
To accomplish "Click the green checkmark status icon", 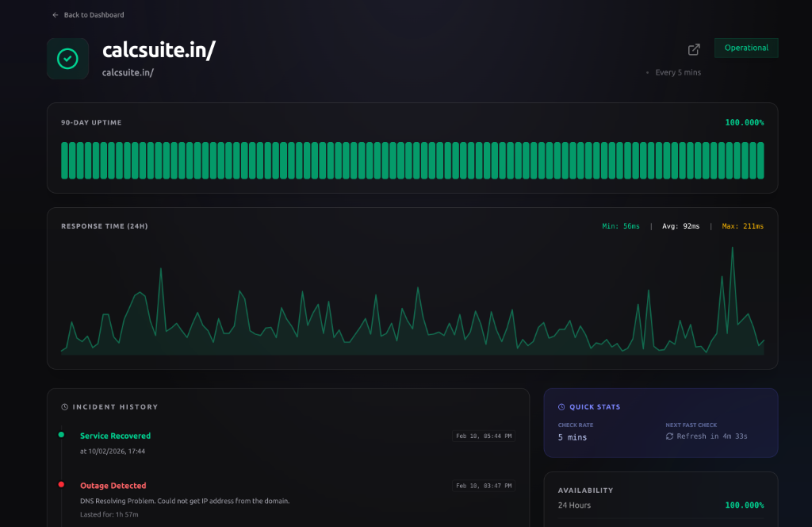I will (x=68, y=59).
